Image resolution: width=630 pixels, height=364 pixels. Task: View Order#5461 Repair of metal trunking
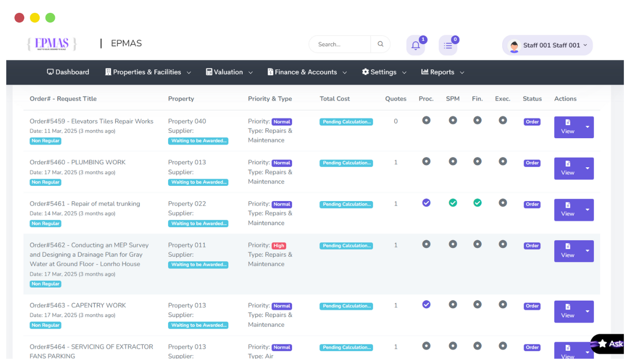(568, 210)
